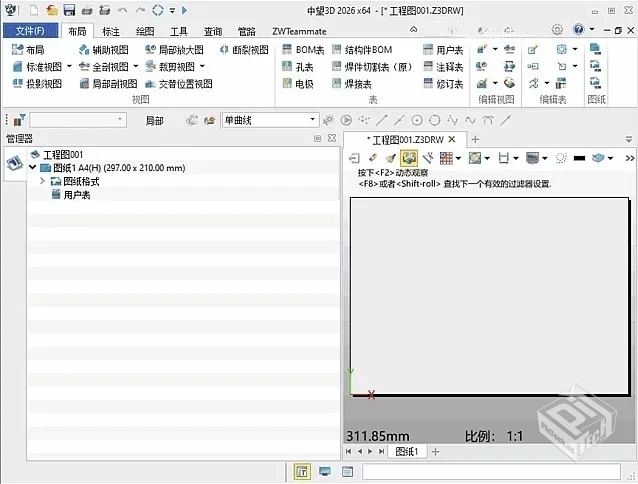The width and height of the screenshot is (638, 484).
Task: Toggle the window layout icon in status bar
Action: [x=347, y=472]
